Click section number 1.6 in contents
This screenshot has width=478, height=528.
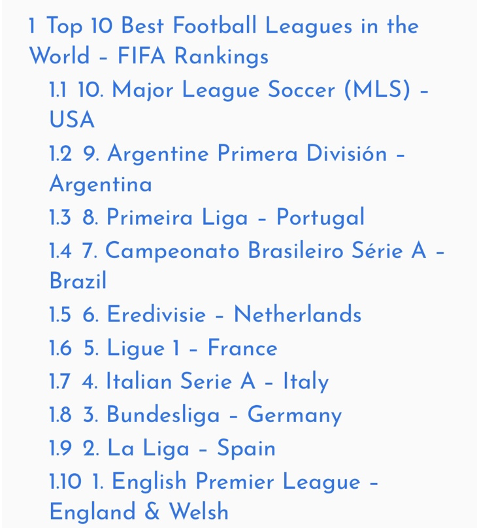click(x=60, y=348)
